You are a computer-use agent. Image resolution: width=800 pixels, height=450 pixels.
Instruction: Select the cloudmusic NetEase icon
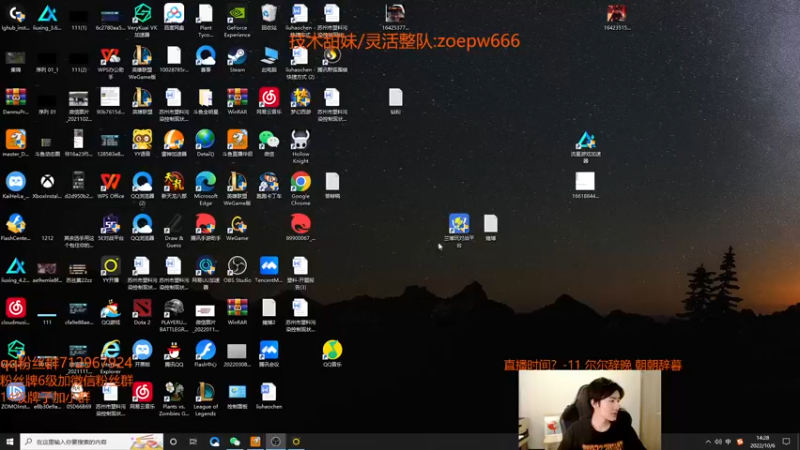[x=15, y=312]
